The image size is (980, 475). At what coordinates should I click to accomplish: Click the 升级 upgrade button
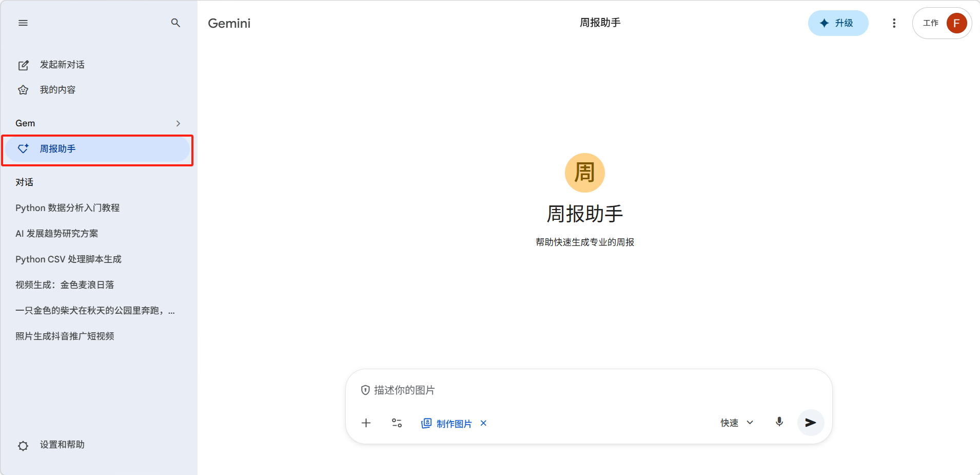838,23
